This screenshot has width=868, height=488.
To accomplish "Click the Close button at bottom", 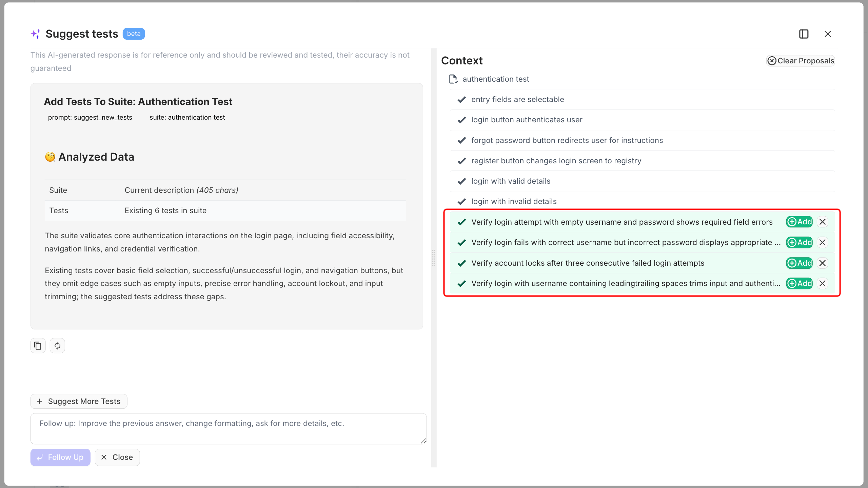I will (117, 457).
